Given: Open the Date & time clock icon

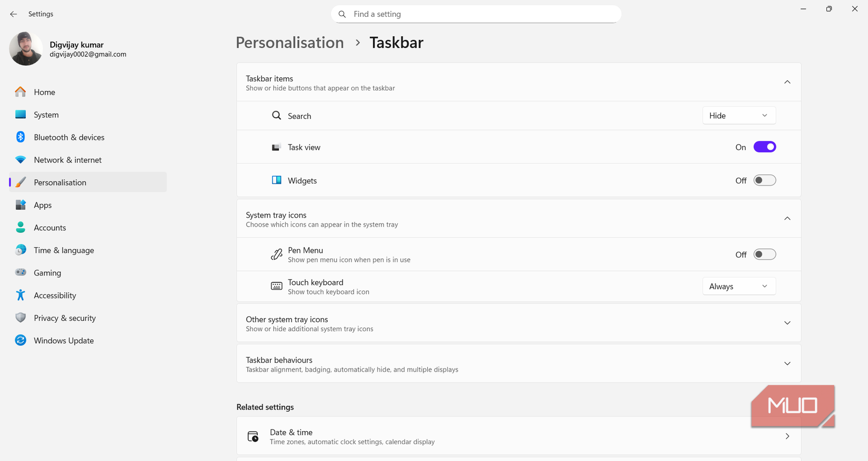Looking at the screenshot, I should (253, 436).
